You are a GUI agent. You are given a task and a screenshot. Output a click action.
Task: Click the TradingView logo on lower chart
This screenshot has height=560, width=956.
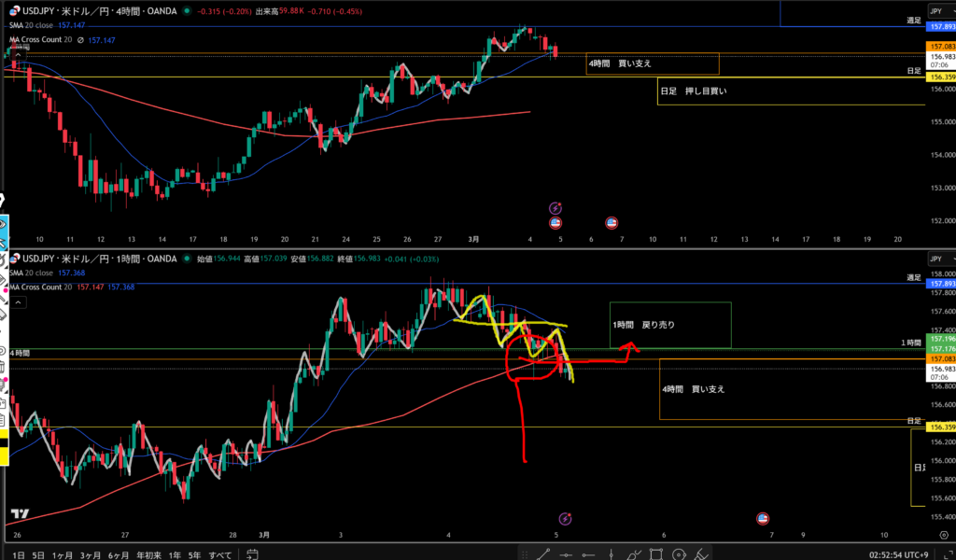pos(18,514)
